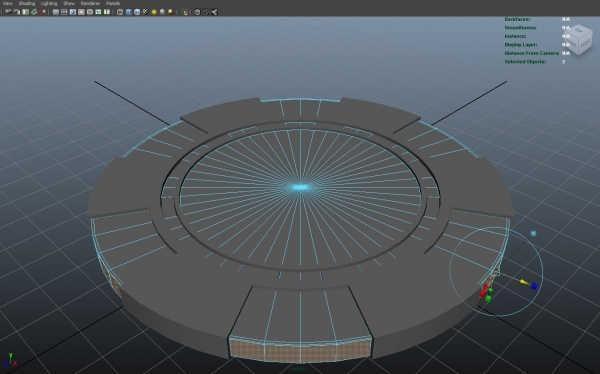Image resolution: width=600 pixels, height=374 pixels.
Task: Open Camera Attributes from panel toolbar
Action: tap(17, 12)
